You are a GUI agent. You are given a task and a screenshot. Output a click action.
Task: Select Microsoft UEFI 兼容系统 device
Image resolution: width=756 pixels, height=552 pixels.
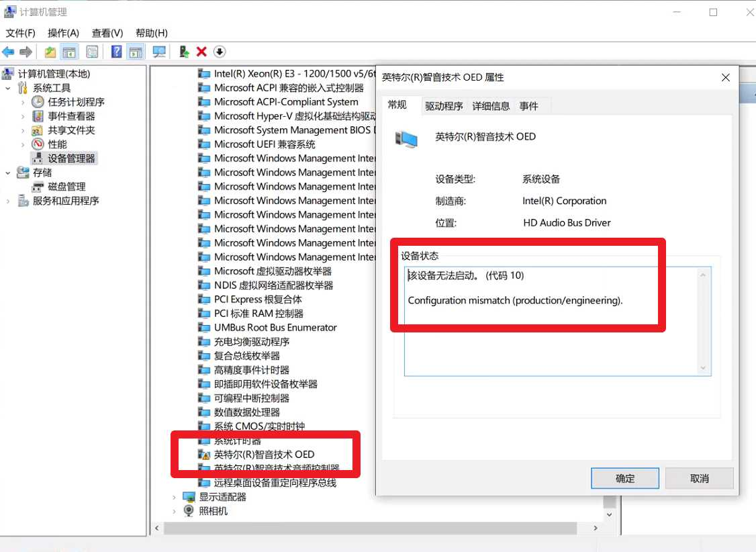pos(265,144)
